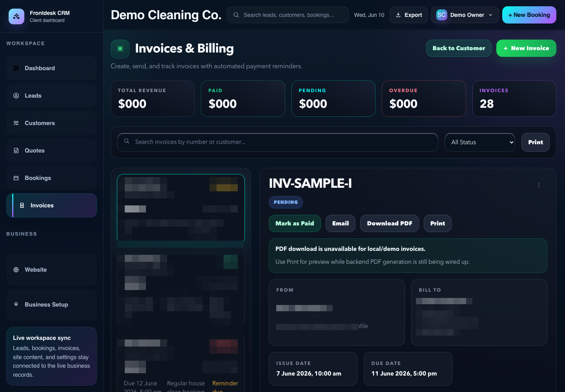The image size is (565, 392).
Task: Open the Demo Owner account dropdown
Action: click(465, 15)
